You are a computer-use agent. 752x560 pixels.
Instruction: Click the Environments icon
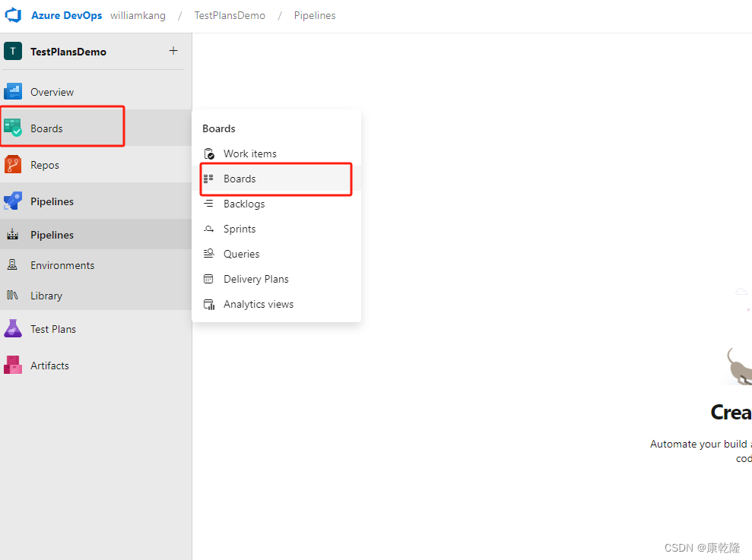(12, 264)
